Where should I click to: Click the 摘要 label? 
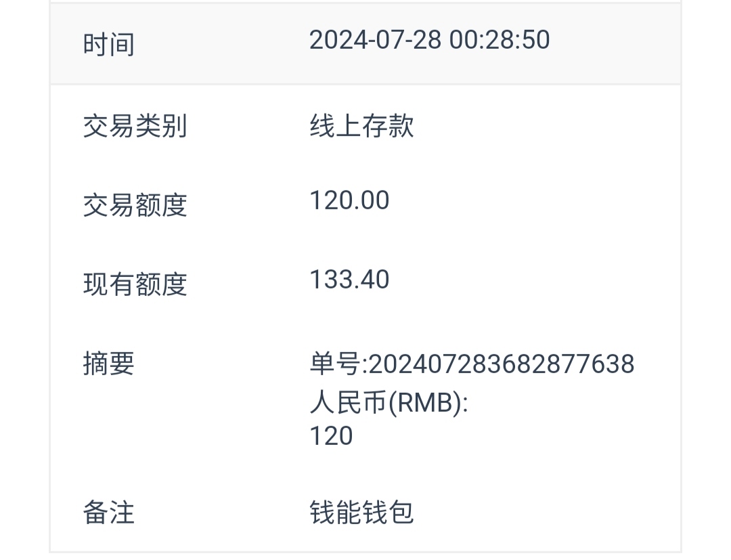point(108,364)
